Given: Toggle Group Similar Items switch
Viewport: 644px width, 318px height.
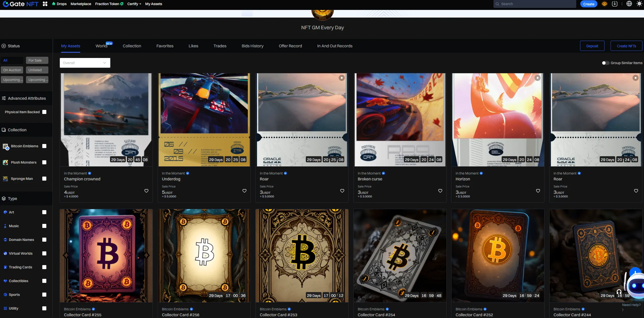Looking at the screenshot, I should pyautogui.click(x=606, y=63).
